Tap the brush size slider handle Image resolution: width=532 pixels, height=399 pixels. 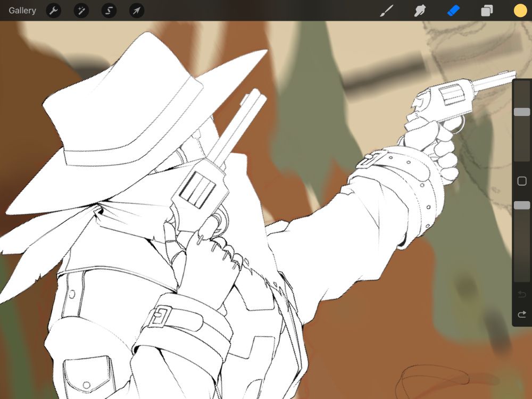click(x=522, y=112)
